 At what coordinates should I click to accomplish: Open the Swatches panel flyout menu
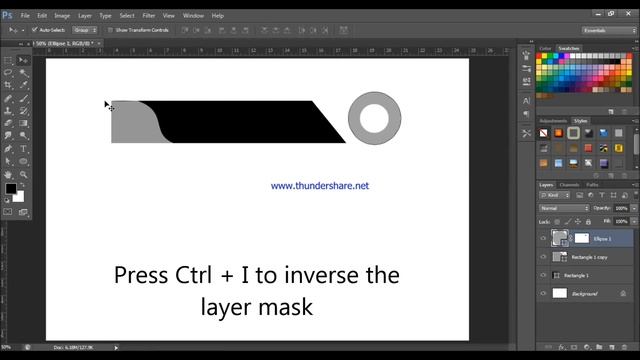click(636, 49)
